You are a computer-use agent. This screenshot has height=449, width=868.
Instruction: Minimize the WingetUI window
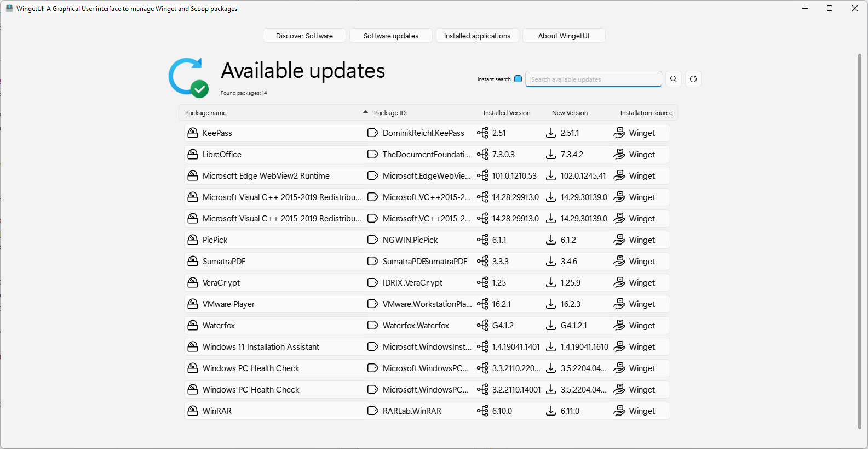[x=805, y=8]
